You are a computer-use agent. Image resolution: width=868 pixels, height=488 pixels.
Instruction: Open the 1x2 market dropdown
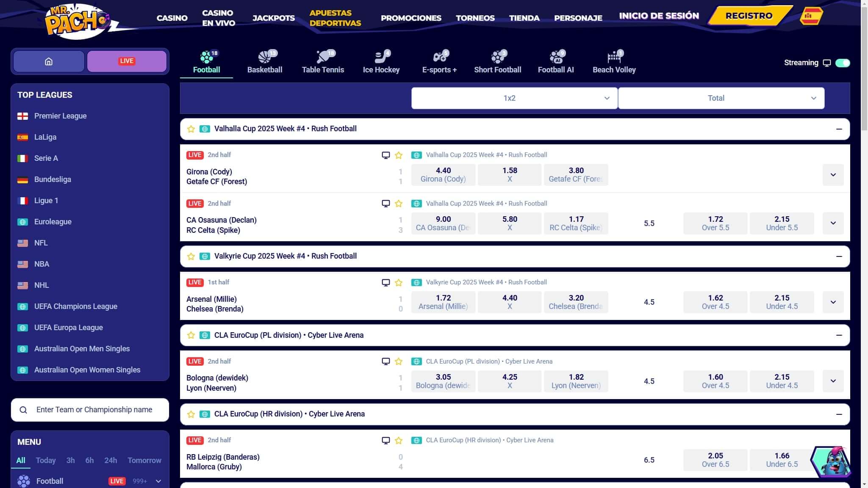pos(514,98)
